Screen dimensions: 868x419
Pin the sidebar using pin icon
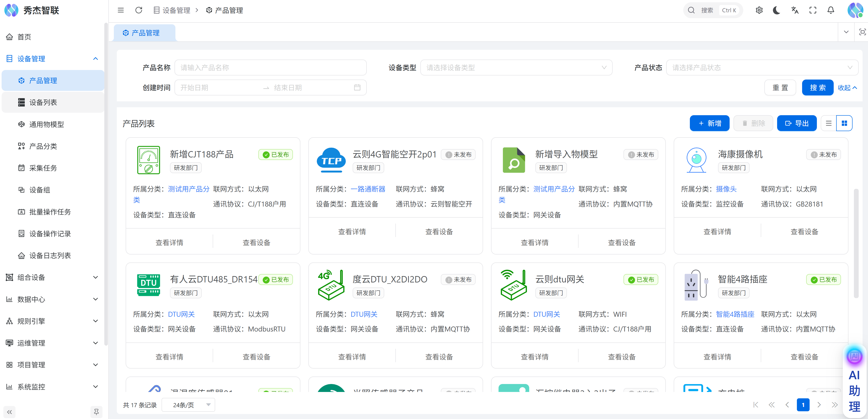pos(96,412)
